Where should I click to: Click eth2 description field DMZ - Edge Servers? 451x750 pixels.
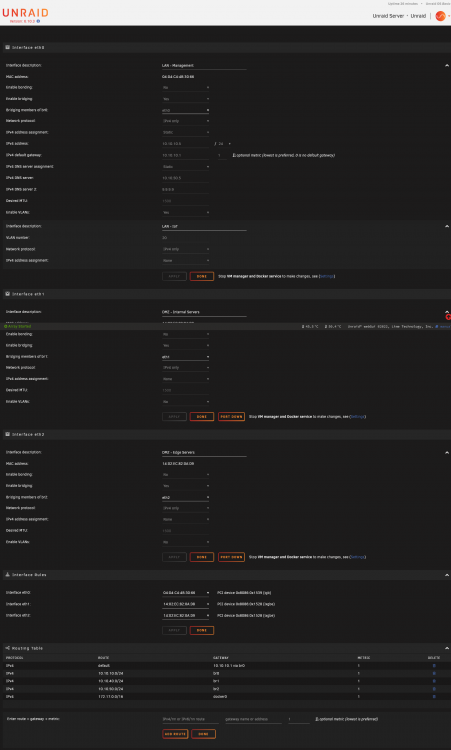(x=204, y=452)
